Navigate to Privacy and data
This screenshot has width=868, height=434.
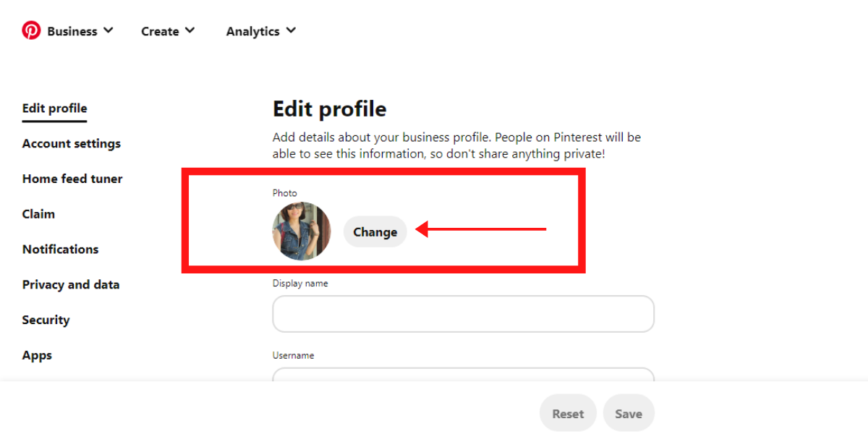pos(71,284)
